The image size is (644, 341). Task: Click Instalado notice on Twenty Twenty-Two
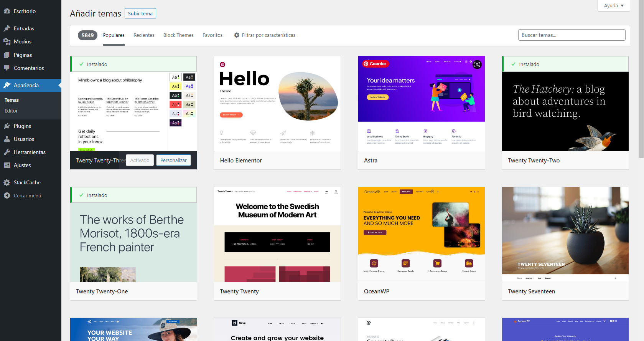click(565, 64)
